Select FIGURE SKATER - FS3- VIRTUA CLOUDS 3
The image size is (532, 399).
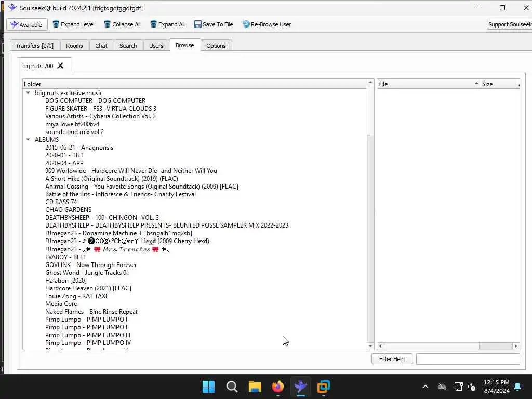101,109
